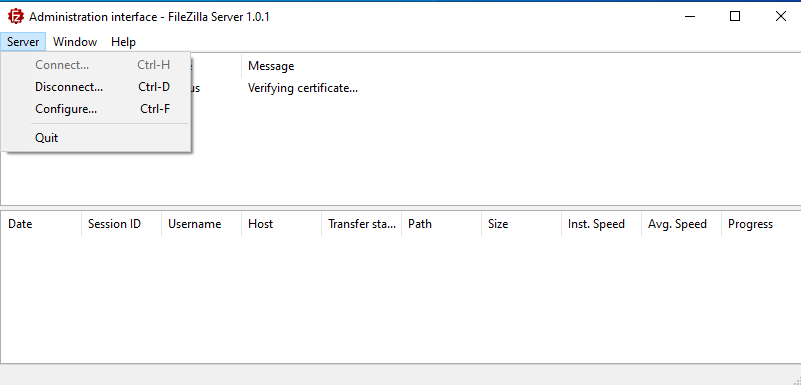Click the Avg. Speed column header
Screen dimensions: 801x385
tap(681, 224)
